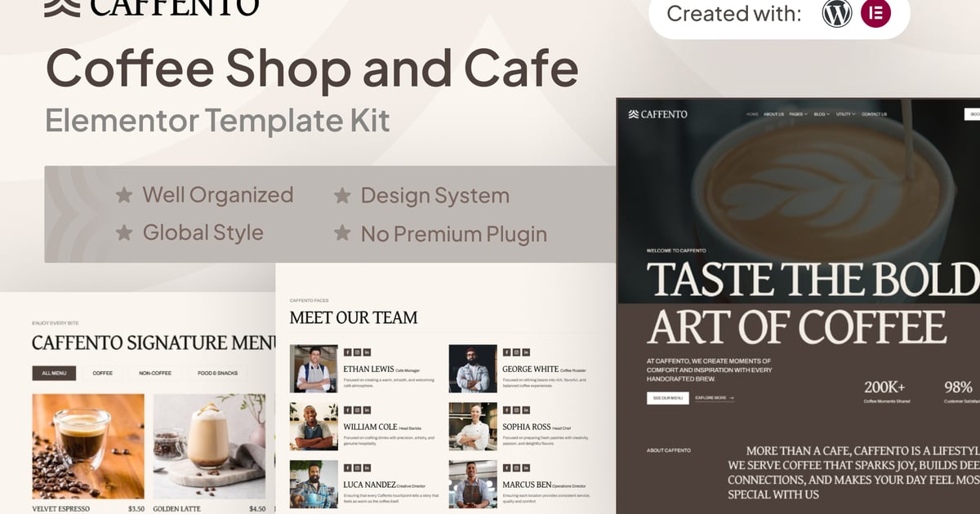Open the BLOG dropdown menu

pyautogui.click(x=821, y=114)
